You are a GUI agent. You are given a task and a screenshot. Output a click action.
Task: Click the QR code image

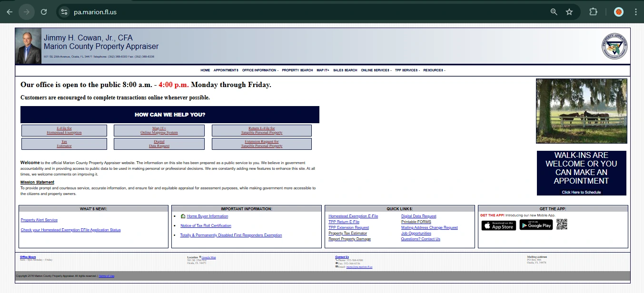click(x=562, y=225)
